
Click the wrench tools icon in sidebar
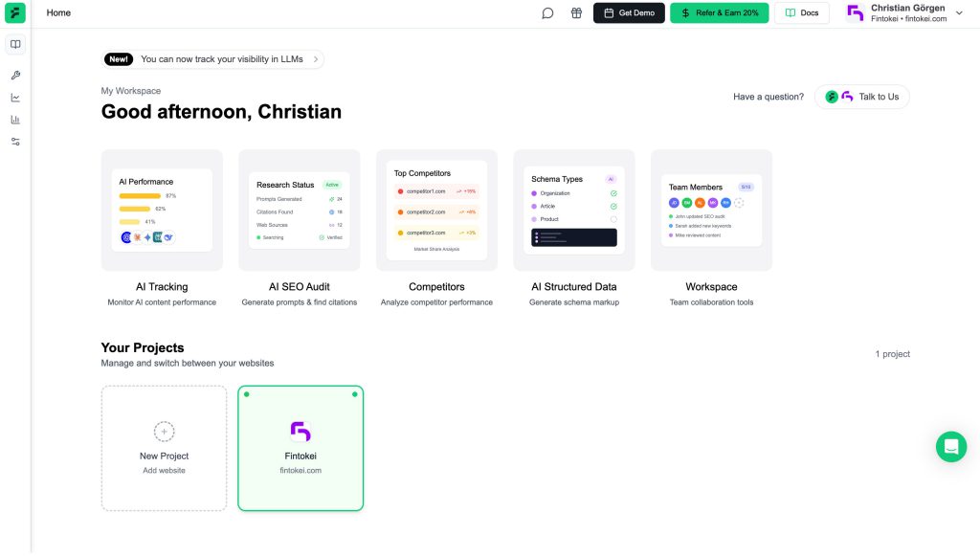pos(14,74)
